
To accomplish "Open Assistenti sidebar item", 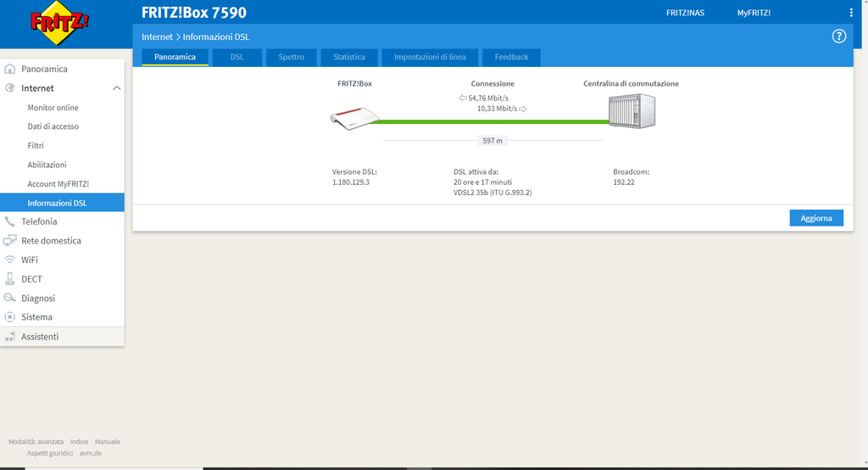I will 40,337.
